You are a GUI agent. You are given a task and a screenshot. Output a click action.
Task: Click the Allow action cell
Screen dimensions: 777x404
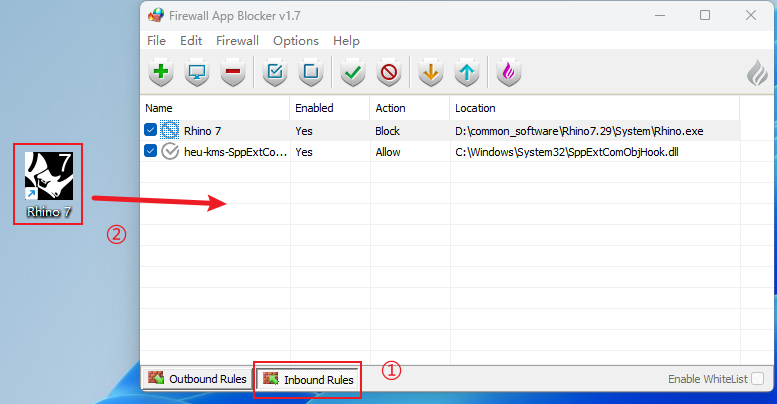(x=388, y=152)
